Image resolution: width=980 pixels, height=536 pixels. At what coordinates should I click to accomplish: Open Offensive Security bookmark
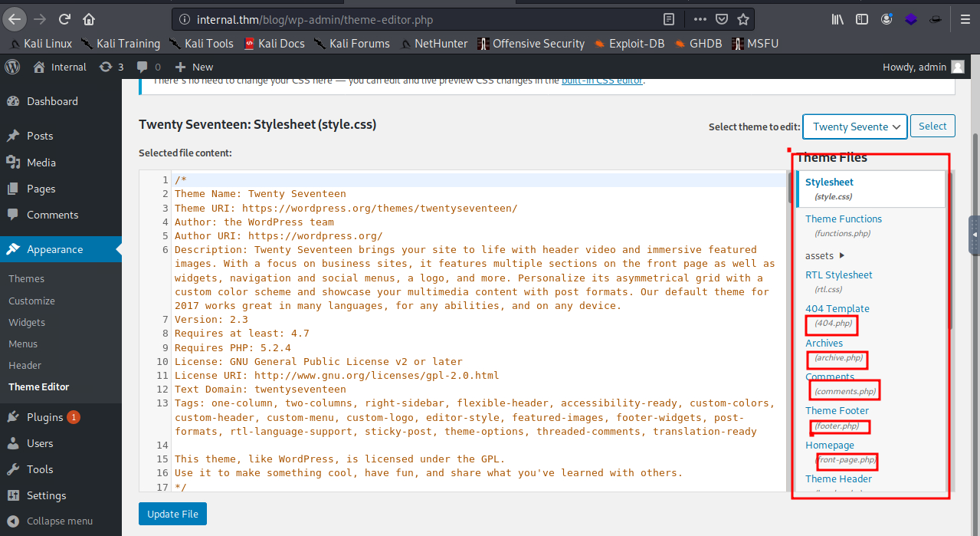click(531, 44)
